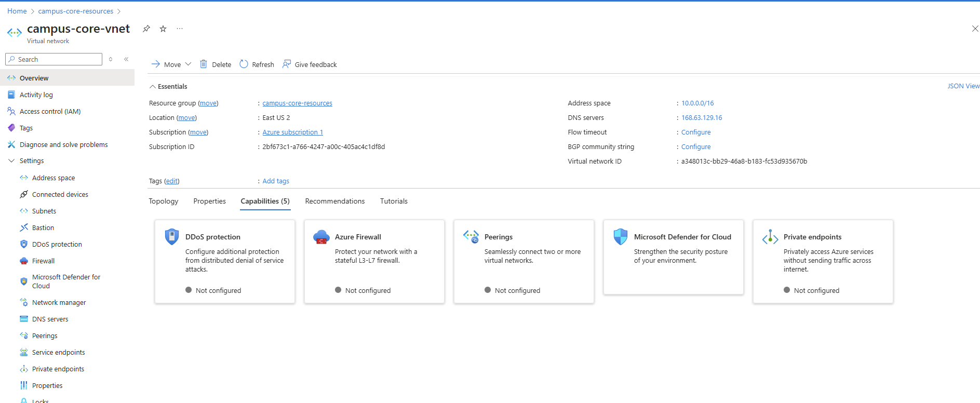Screen dimensions: 980x403
Task: Focus the sidebar Search field
Action: (53, 59)
